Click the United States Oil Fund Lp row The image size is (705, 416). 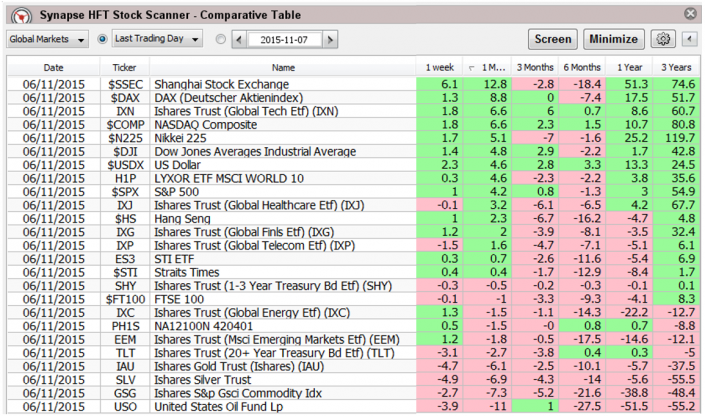pos(283,407)
